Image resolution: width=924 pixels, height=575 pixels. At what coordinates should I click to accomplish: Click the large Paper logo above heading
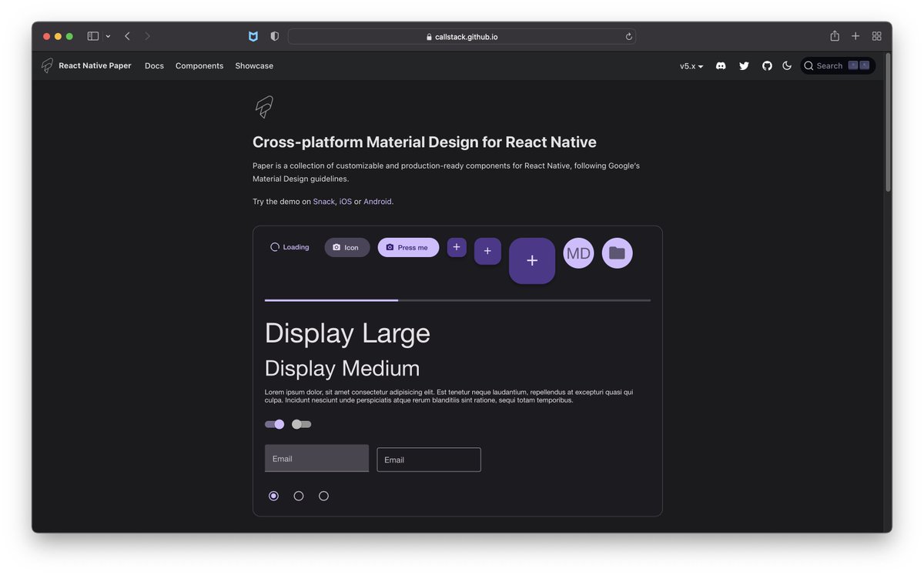point(264,107)
